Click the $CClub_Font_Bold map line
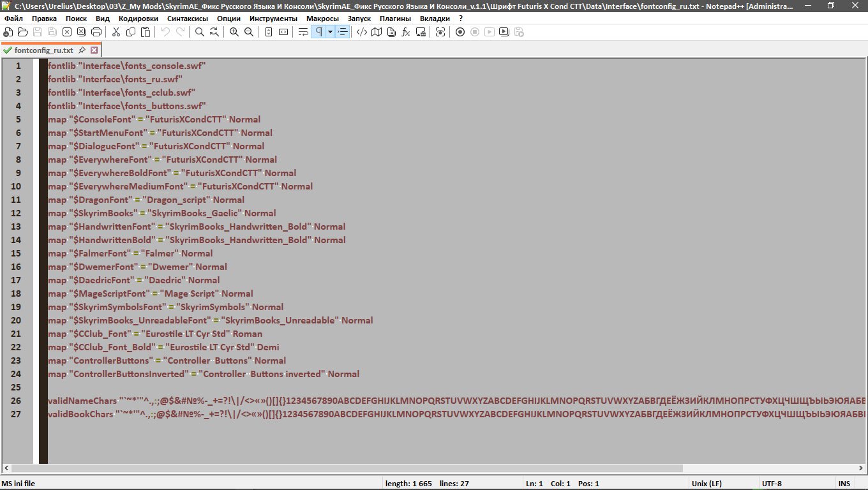The image size is (868, 490). click(x=163, y=347)
